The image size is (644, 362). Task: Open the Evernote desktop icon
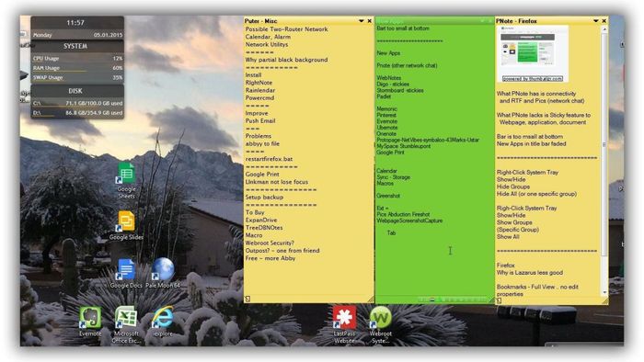(x=90, y=321)
